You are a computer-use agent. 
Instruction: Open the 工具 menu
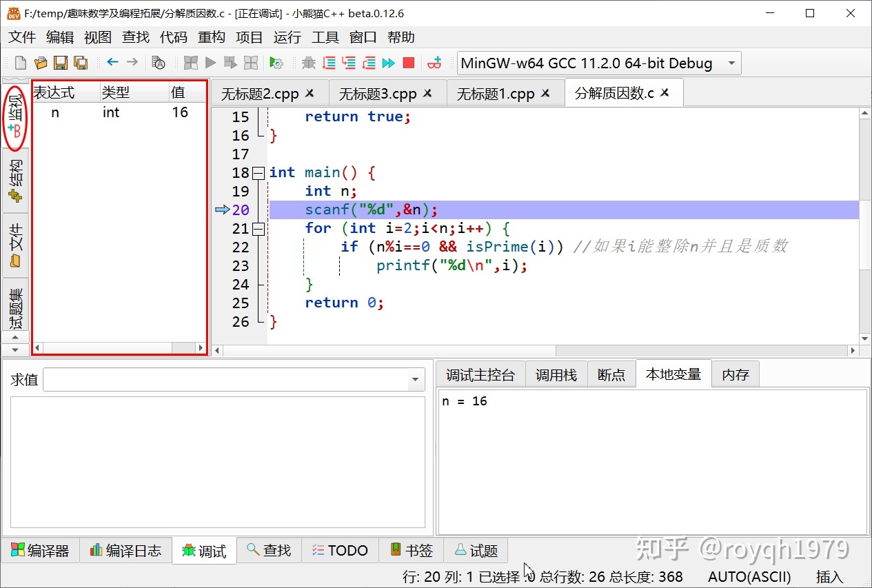click(325, 37)
